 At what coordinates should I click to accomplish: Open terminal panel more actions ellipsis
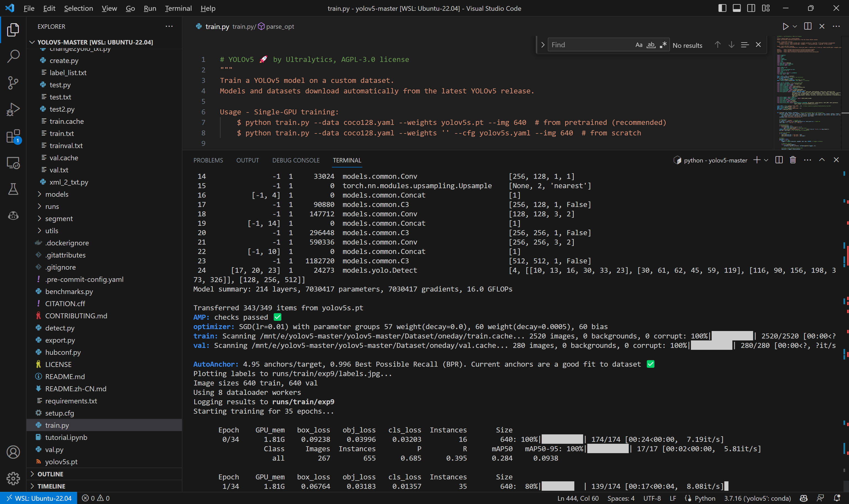(808, 160)
